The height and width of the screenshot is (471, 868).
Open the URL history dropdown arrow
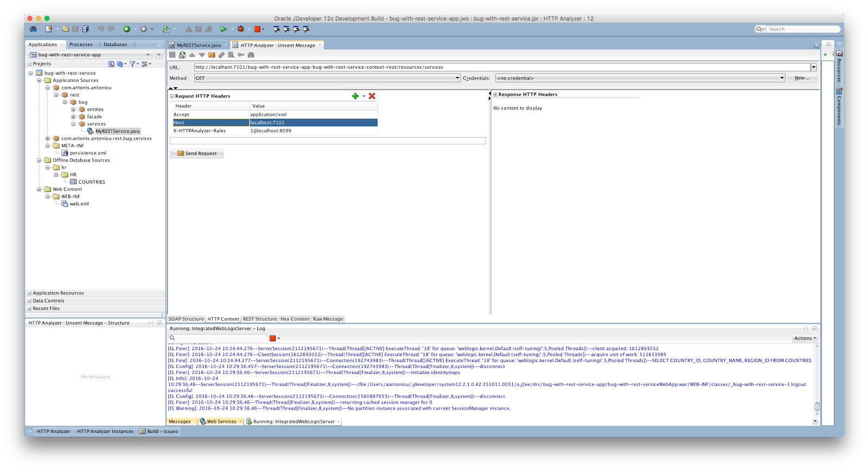tap(814, 67)
